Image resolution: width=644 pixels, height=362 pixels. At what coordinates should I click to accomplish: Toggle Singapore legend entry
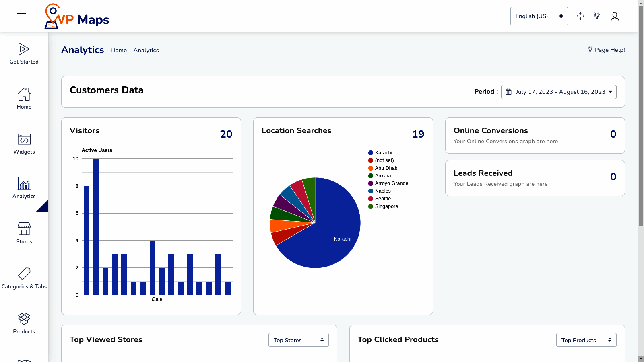click(x=386, y=206)
